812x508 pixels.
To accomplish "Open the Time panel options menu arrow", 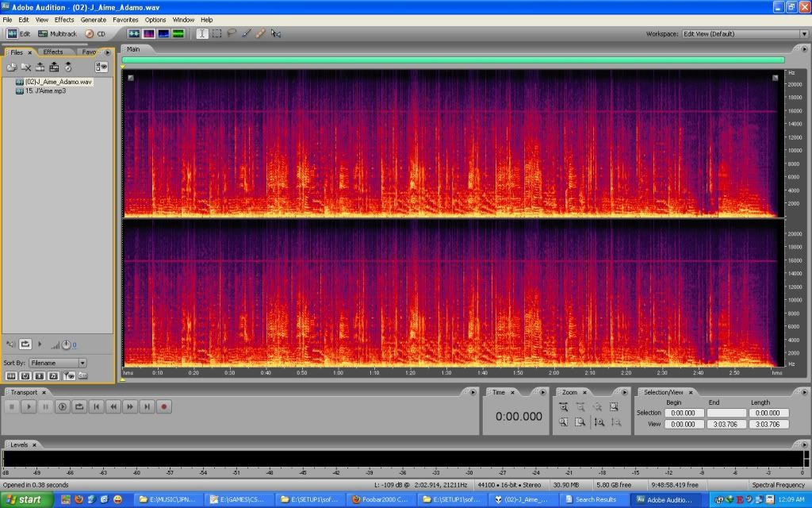I will coord(542,392).
